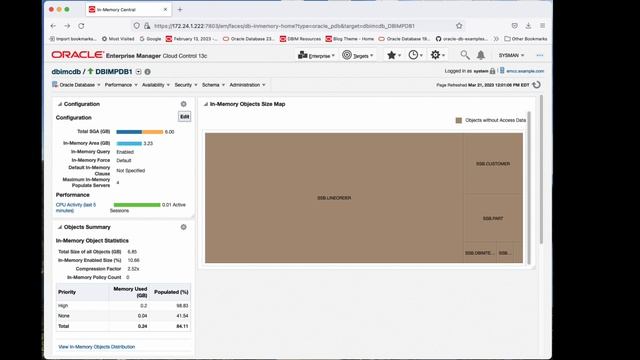Open the three-dots overflow menu

click(x=540, y=55)
